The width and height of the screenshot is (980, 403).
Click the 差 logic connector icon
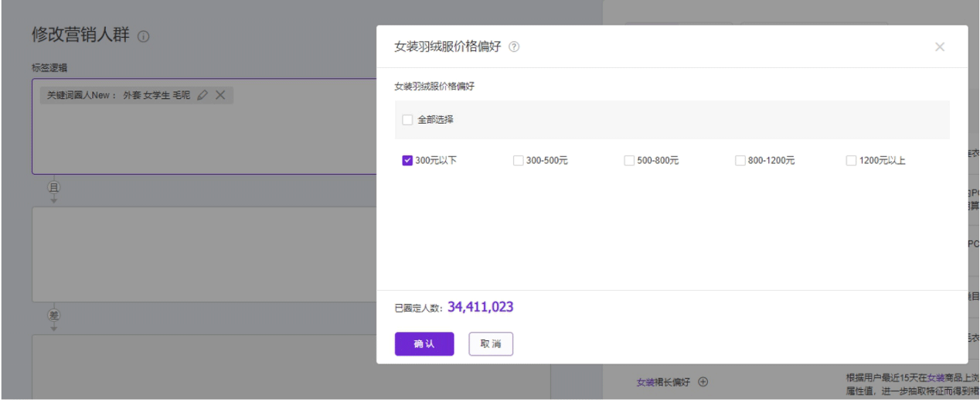[54, 315]
